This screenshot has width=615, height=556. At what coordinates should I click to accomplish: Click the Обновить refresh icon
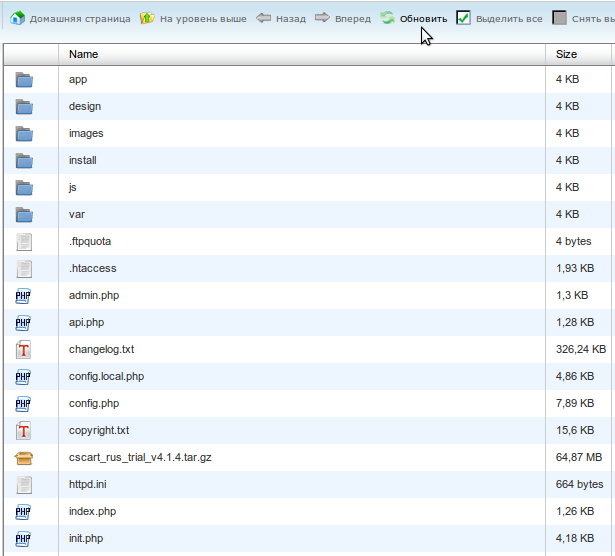(387, 18)
